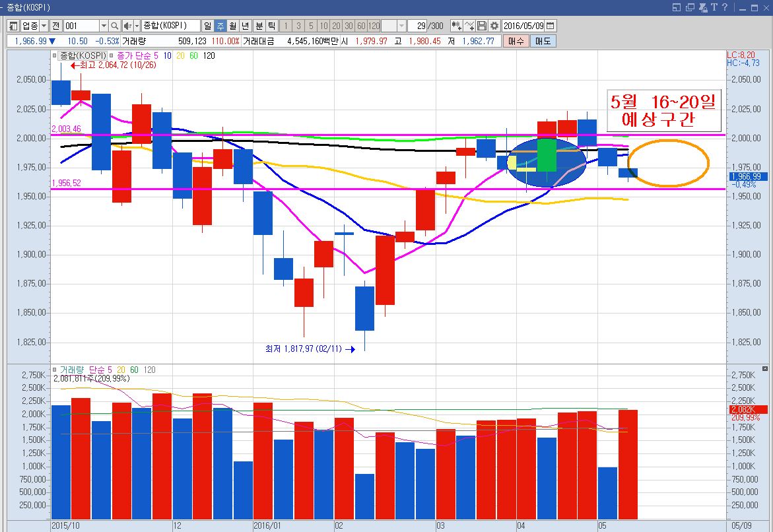Open chart settings gear icon
Image resolution: width=773 pixels, height=532 pixels.
pos(494,26)
